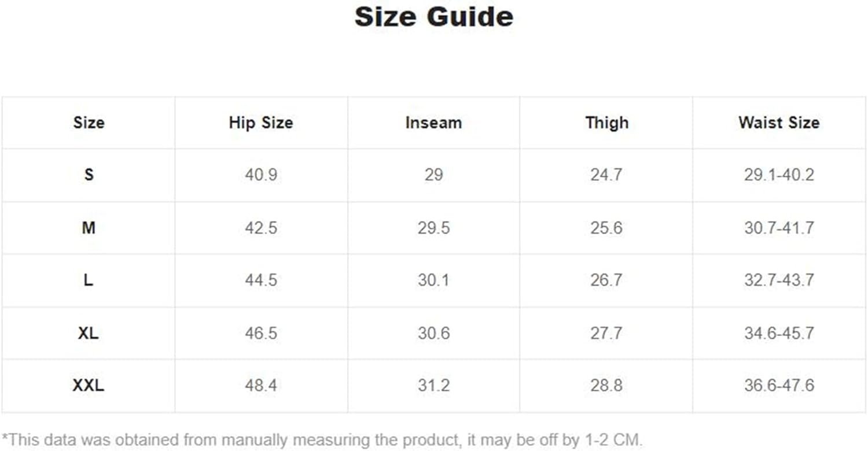Viewport: 868px width, 451px height.
Task: Click inseam value 31.2
Action: pos(433,386)
